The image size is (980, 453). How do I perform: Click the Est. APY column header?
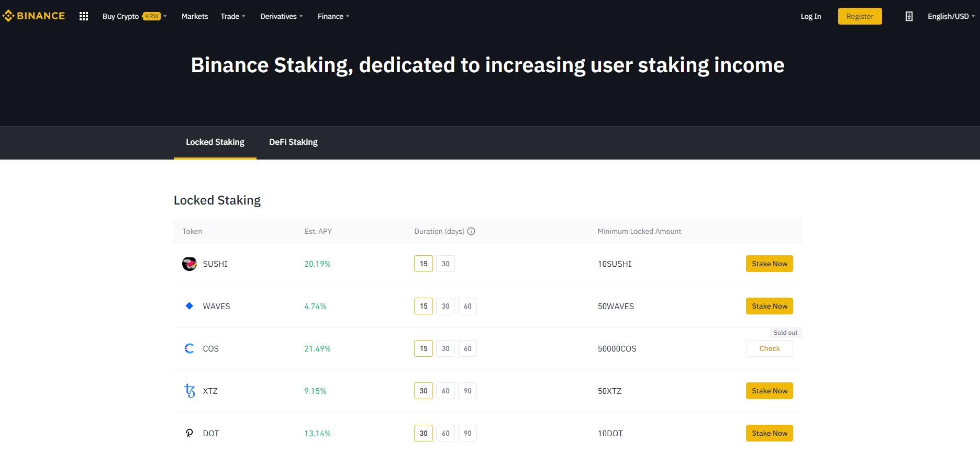(x=318, y=231)
